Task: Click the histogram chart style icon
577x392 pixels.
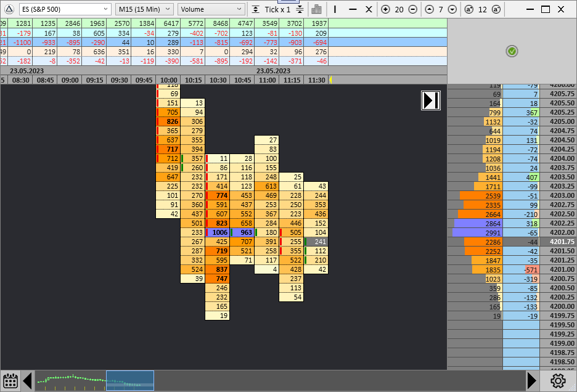Action: 316,10
